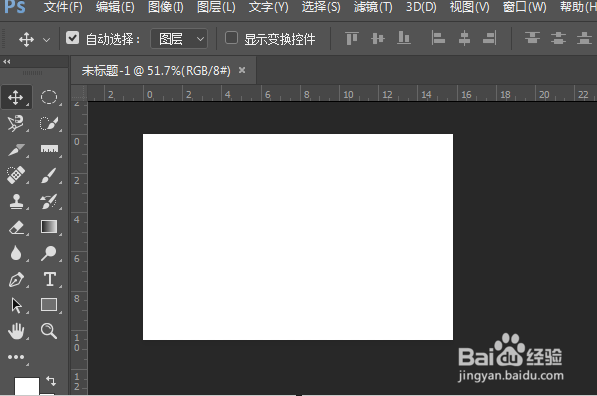Align horizontal centers of layers
This screenshot has height=396, width=597.
click(x=464, y=38)
